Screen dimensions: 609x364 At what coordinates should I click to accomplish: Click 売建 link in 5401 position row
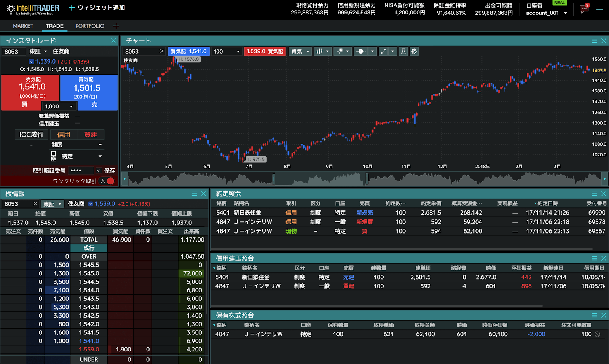click(349, 277)
